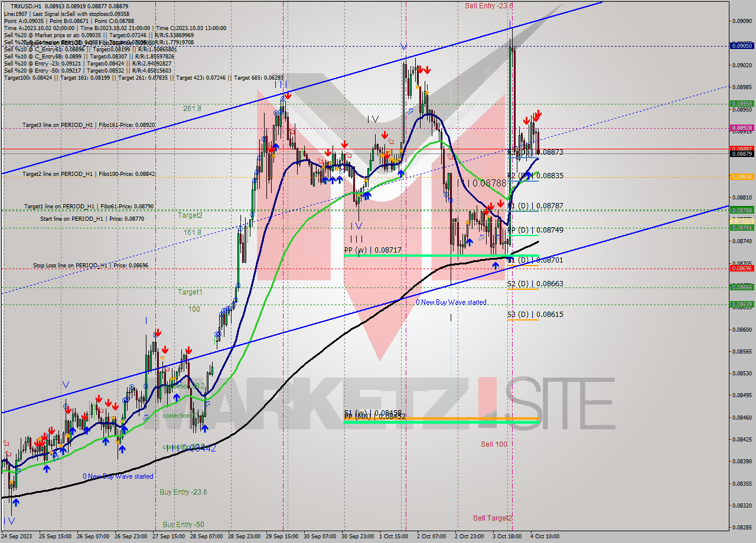The image size is (756, 543).
Task: Click the 0.08460 price scale value
Action: coord(742,417)
